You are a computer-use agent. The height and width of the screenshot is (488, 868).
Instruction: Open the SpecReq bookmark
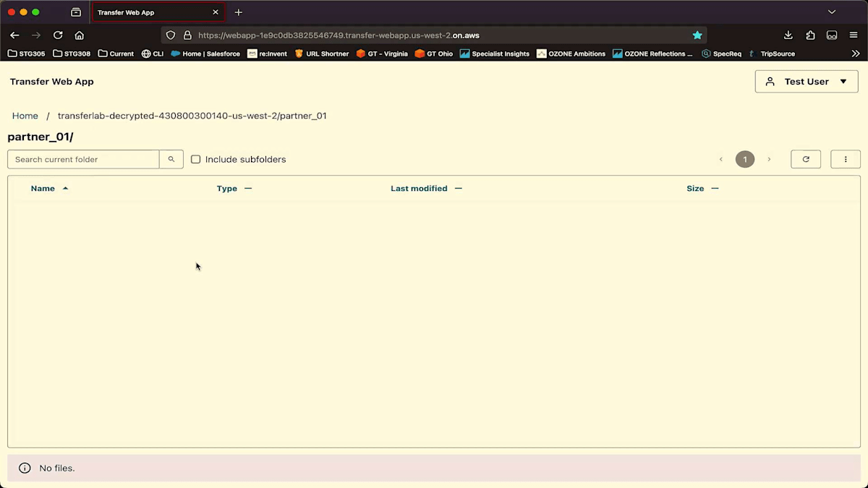pos(721,53)
